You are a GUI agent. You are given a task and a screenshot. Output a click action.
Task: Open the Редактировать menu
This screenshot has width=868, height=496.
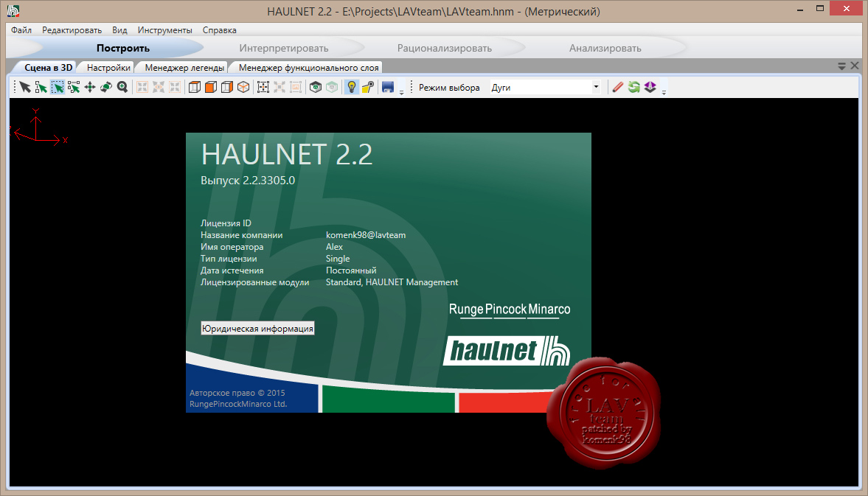72,30
